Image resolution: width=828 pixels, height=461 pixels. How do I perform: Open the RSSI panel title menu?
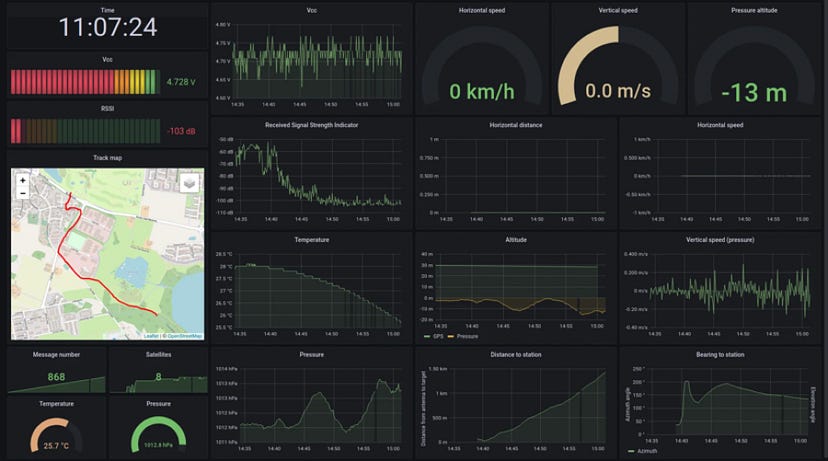tap(107, 108)
